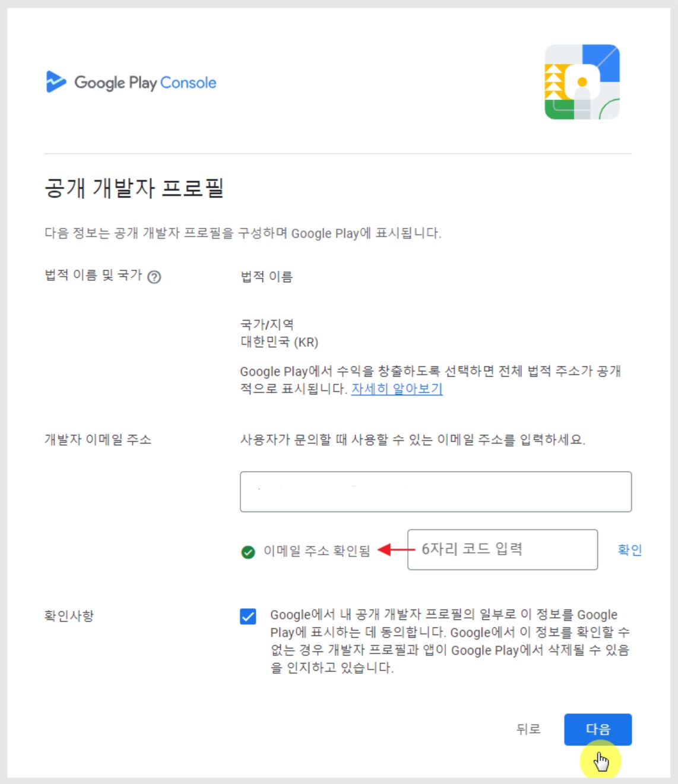The height and width of the screenshot is (784, 678).
Task: Click the 이메일 주소 확인됨 status text
Action: point(316,551)
